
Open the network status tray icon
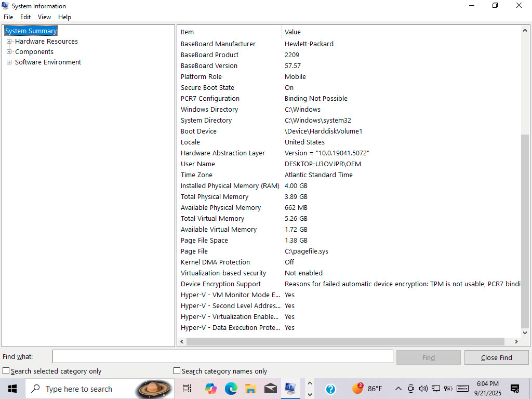pyautogui.click(x=436, y=389)
